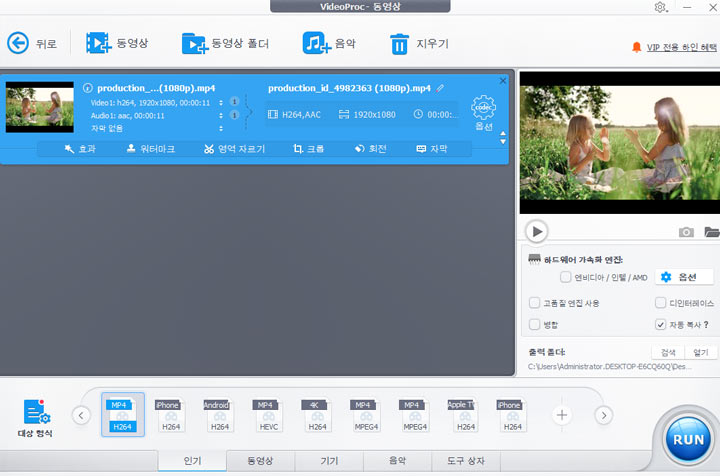This screenshot has height=476, width=720.
Task: Click the 지우기 trash icon
Action: (399, 44)
